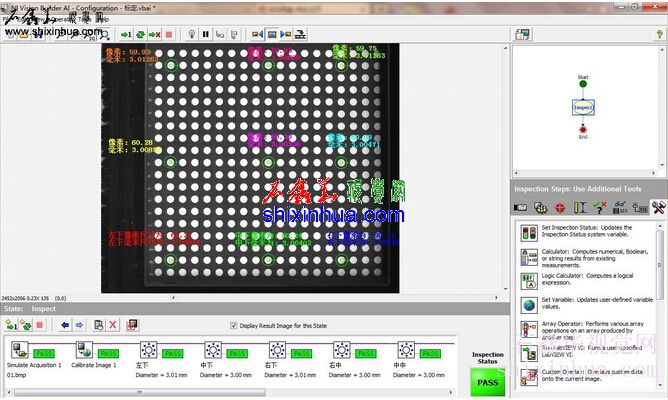The image size is (668, 400).
Task: Move step right with blue right arrow
Action: click(x=79, y=324)
